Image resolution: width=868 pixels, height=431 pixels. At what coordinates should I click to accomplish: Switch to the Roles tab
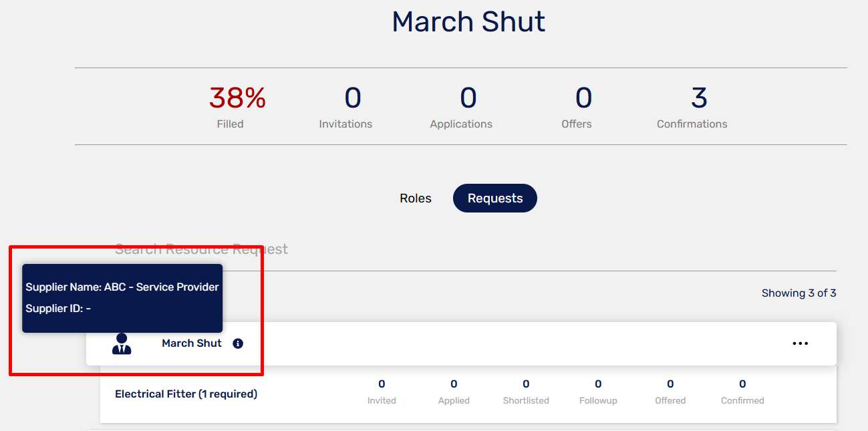pyautogui.click(x=416, y=198)
